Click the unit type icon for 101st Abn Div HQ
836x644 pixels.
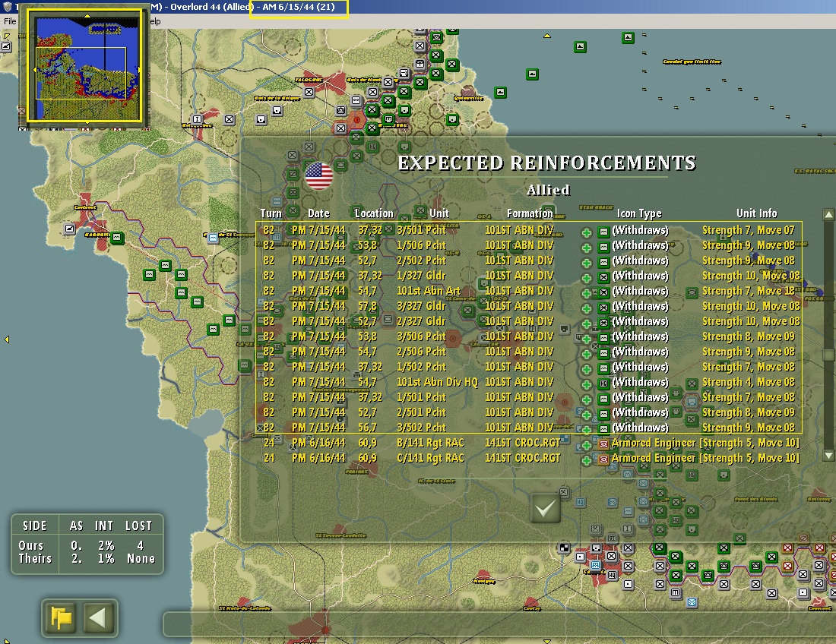pos(603,384)
